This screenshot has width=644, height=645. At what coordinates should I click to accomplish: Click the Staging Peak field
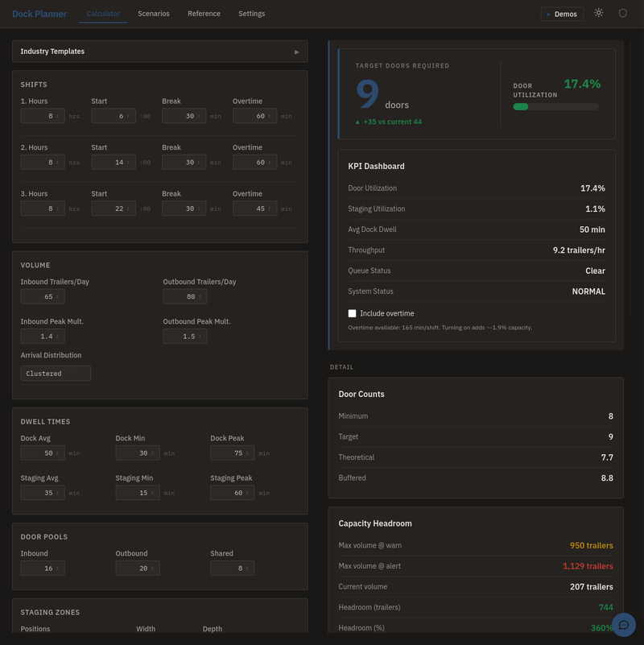pos(233,493)
